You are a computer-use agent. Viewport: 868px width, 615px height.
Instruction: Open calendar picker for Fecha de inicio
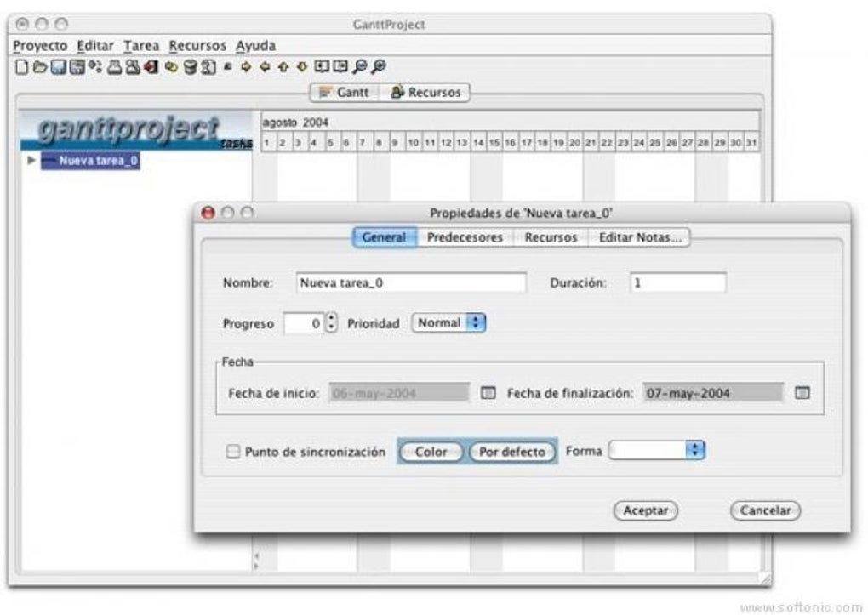[x=488, y=392]
